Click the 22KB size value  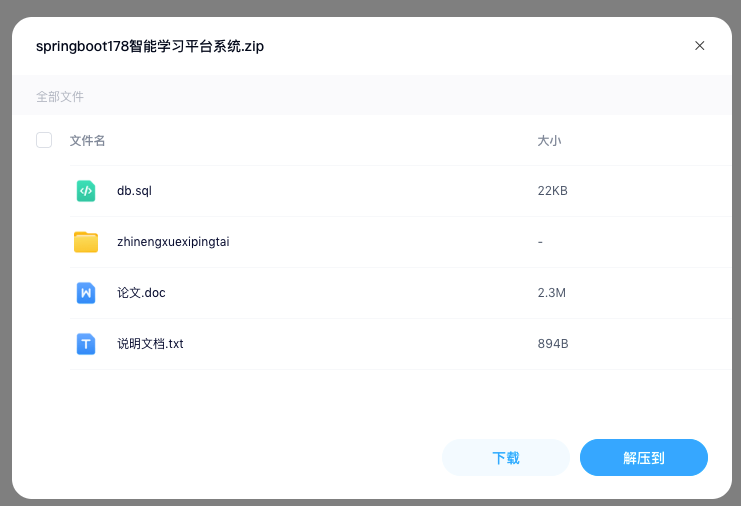pyautogui.click(x=552, y=191)
